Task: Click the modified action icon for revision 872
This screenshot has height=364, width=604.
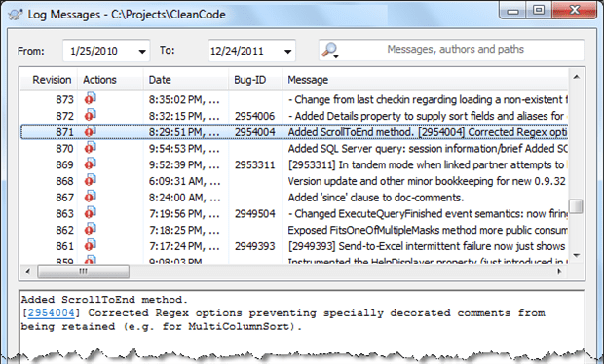Action: [x=91, y=115]
